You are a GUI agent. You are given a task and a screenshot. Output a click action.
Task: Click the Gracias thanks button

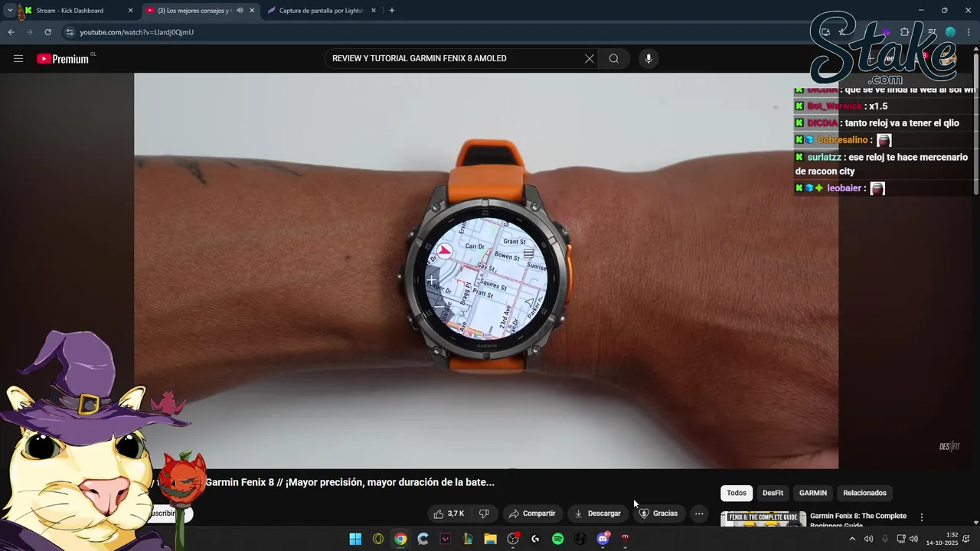coord(658,514)
